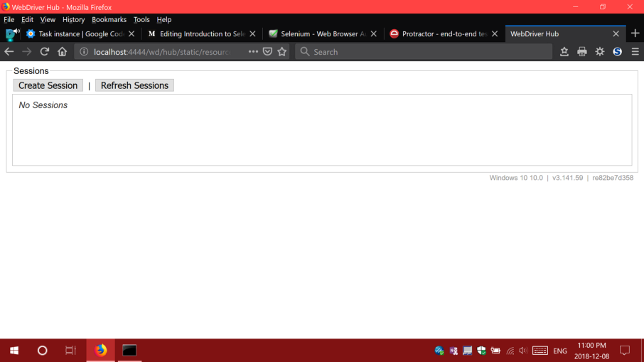Click the OneNote tray icon
This screenshot has width=644, height=362.
tap(454, 351)
